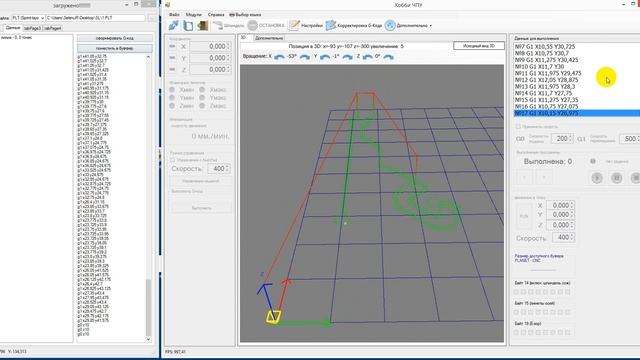640x360 pixels.
Task: Rotate view left around X axis
Action: coord(279,57)
